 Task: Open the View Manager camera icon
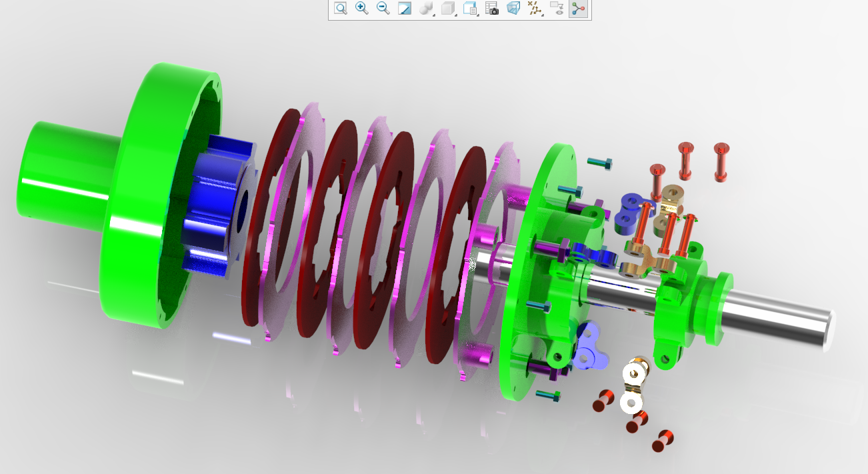(x=492, y=9)
